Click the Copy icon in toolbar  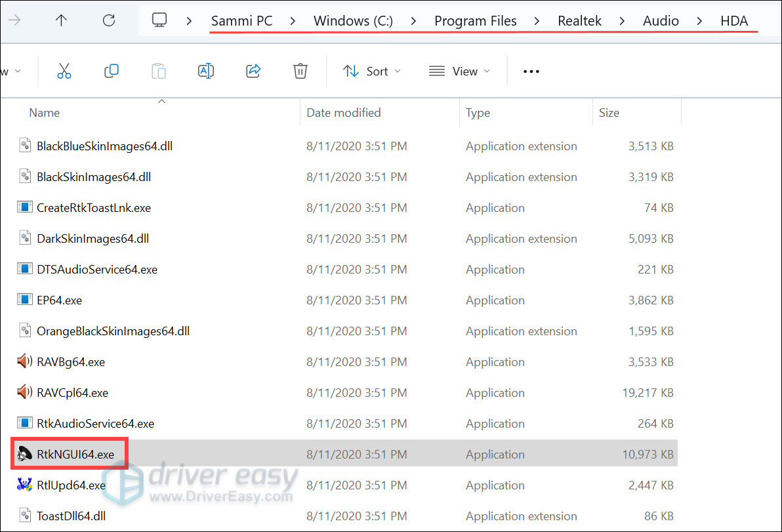112,71
